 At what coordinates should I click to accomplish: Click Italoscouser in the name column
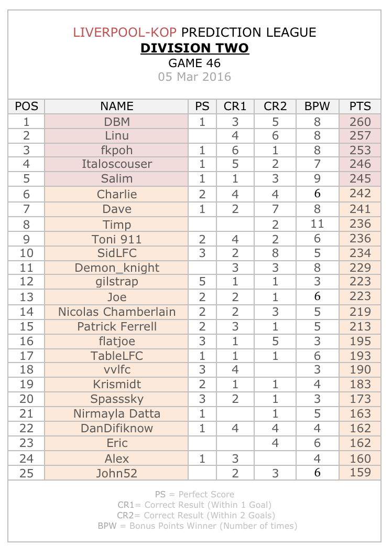point(117,164)
